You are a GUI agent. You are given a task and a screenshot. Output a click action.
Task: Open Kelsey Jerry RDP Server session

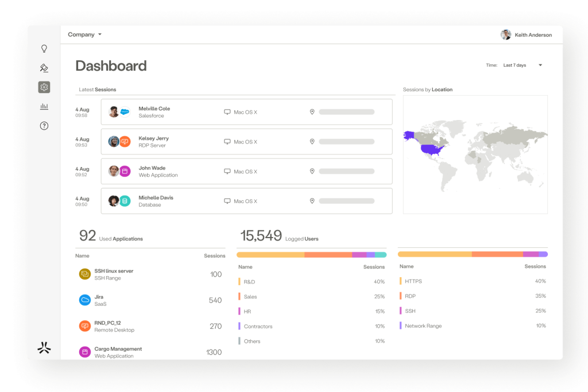click(x=246, y=142)
